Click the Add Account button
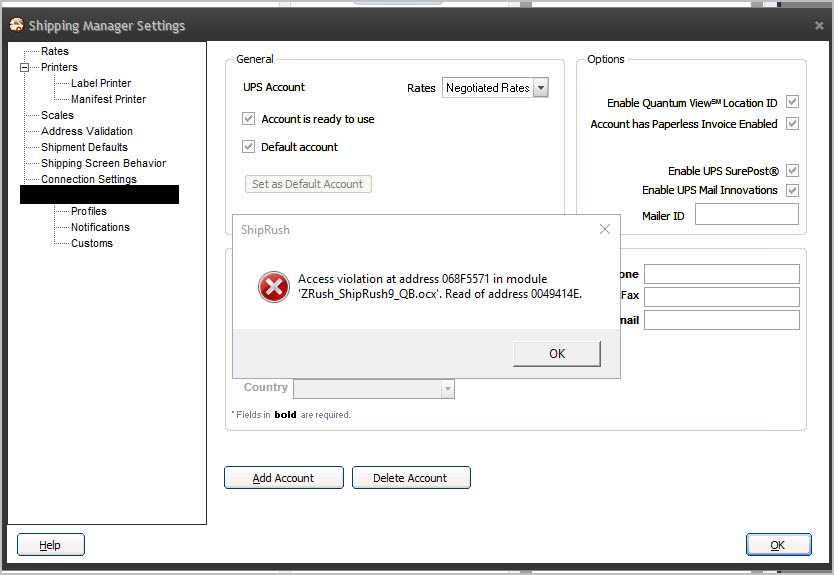Image resolution: width=834 pixels, height=575 pixels. tap(283, 478)
